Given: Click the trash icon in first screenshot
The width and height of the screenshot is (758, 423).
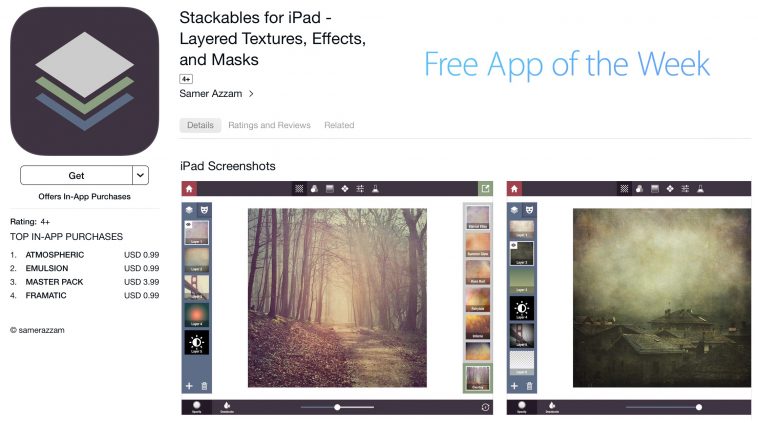Looking at the screenshot, I should coord(204,386).
